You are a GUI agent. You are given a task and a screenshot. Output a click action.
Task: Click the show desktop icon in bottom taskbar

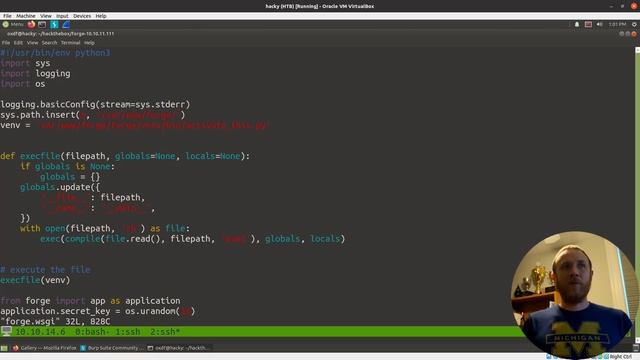tap(4, 348)
